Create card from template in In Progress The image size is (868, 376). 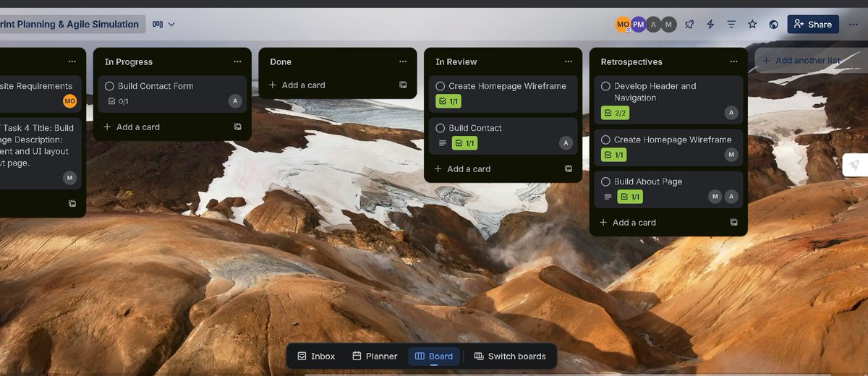click(237, 127)
